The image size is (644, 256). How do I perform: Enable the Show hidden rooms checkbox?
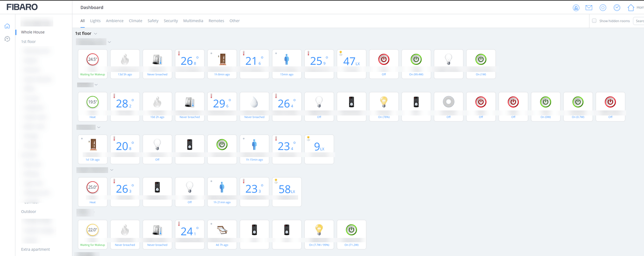coord(594,21)
